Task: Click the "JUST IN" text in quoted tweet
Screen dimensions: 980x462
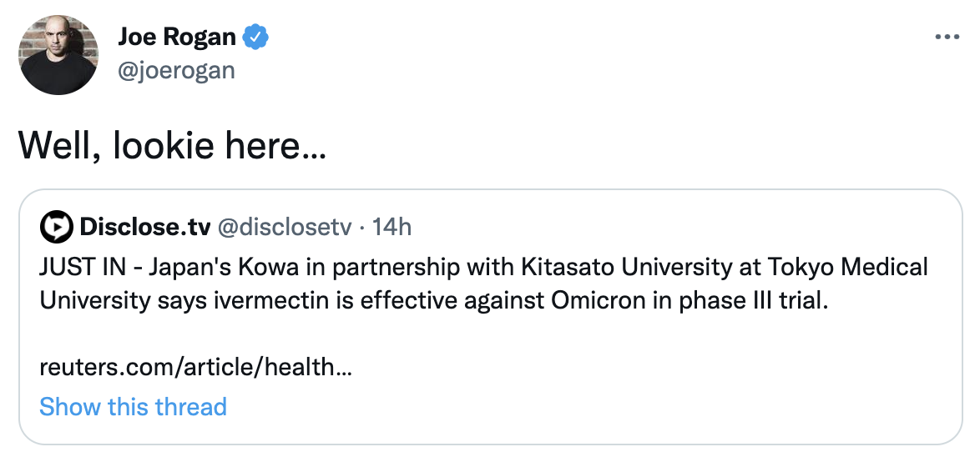Action: click(x=78, y=268)
